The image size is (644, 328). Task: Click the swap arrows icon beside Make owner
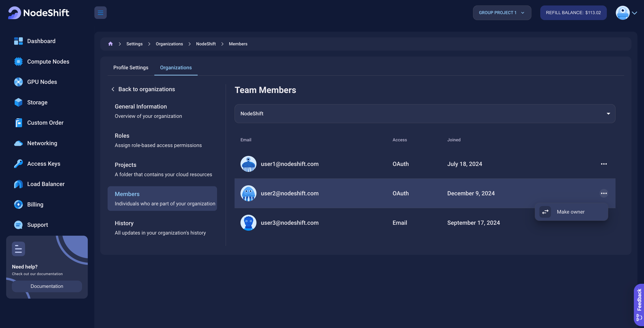click(545, 212)
